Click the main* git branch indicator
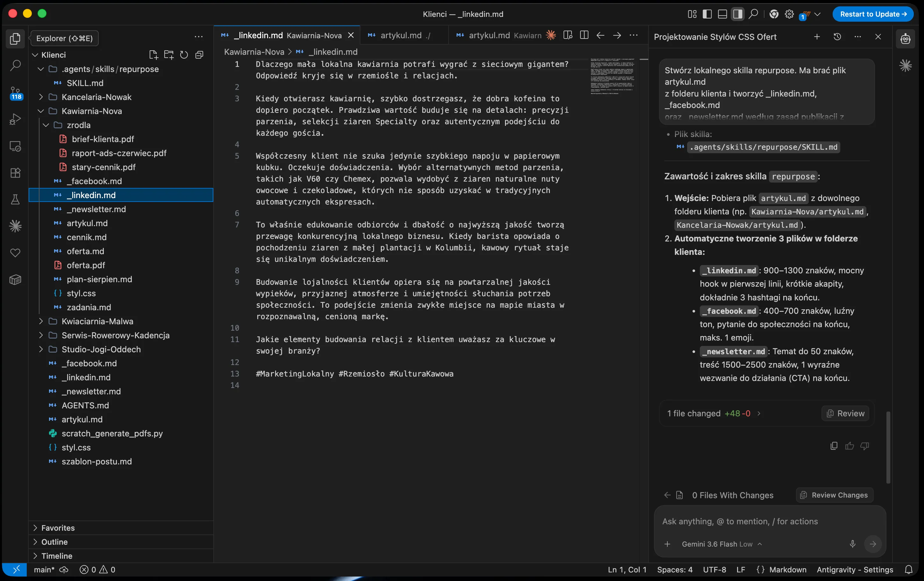Viewport: 924px width, 581px height. (44, 570)
